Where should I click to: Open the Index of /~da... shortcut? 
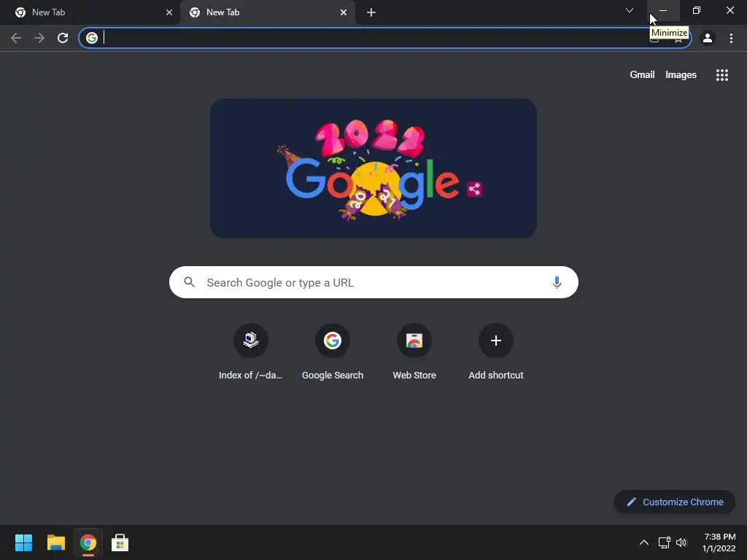(x=251, y=352)
